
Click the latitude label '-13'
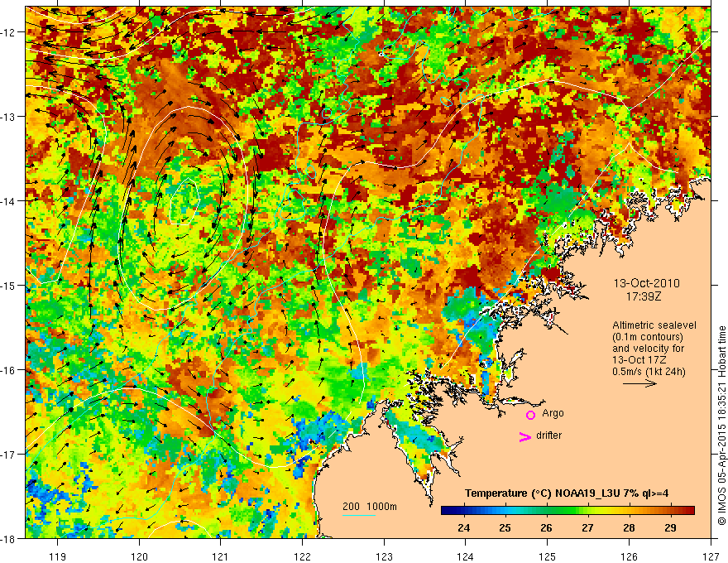tap(8, 117)
